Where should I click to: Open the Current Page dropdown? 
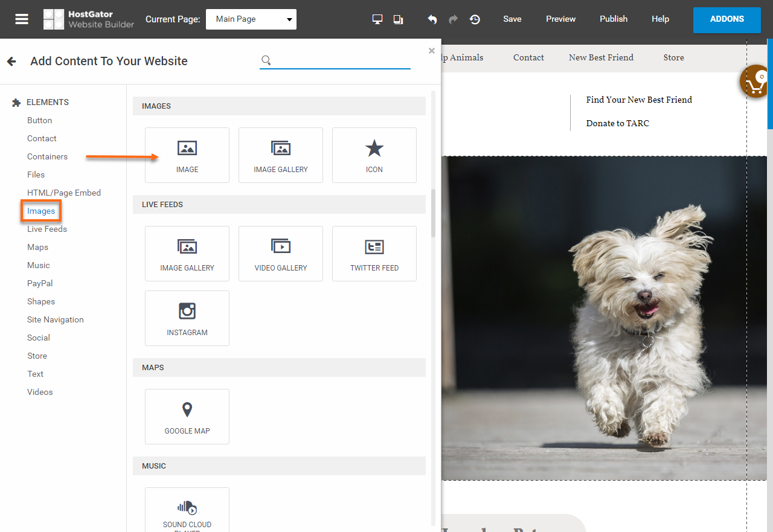[251, 19]
